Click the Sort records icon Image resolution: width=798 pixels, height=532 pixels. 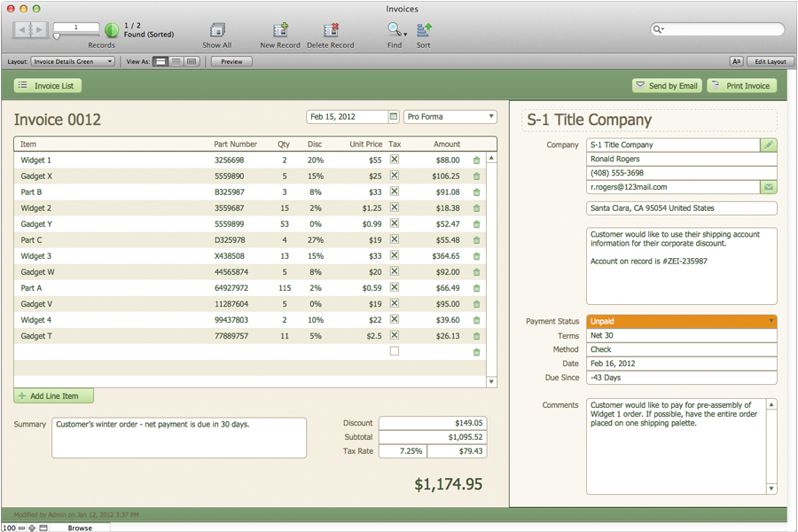424,31
